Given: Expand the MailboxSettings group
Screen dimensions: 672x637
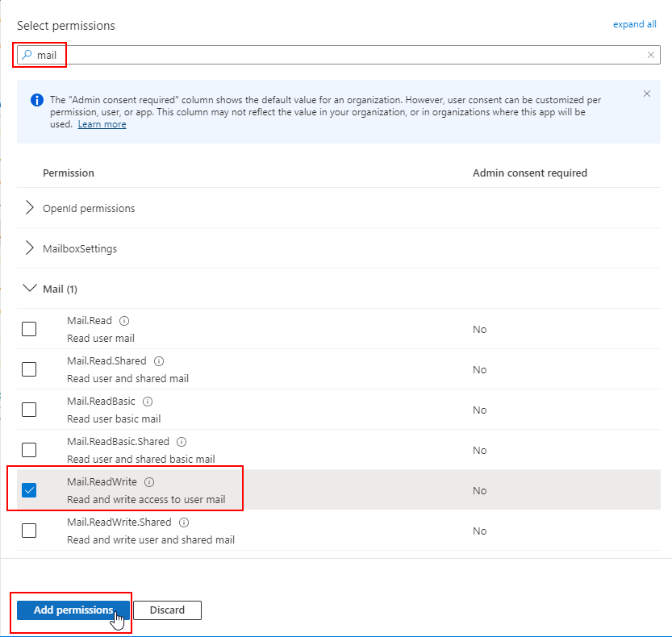Looking at the screenshot, I should 31,248.
